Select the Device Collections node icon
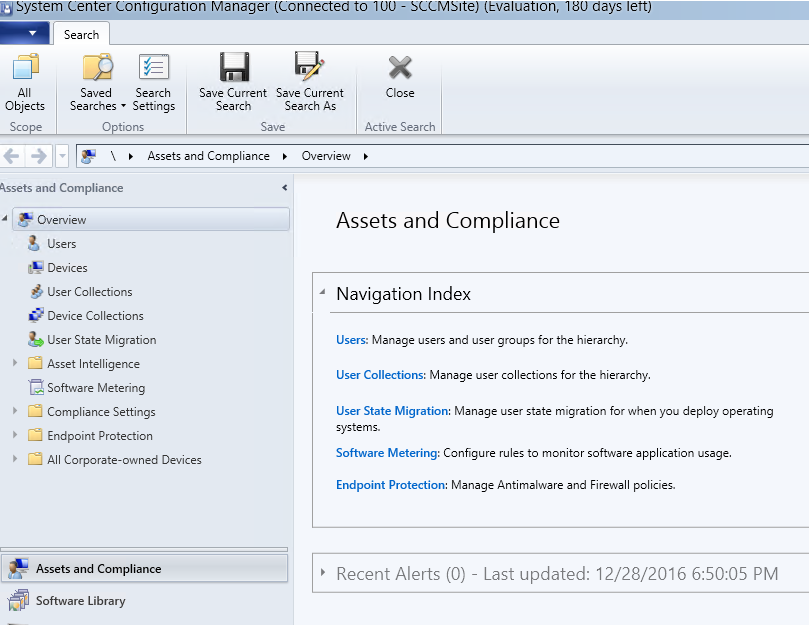The height and width of the screenshot is (625, 809). (x=36, y=315)
